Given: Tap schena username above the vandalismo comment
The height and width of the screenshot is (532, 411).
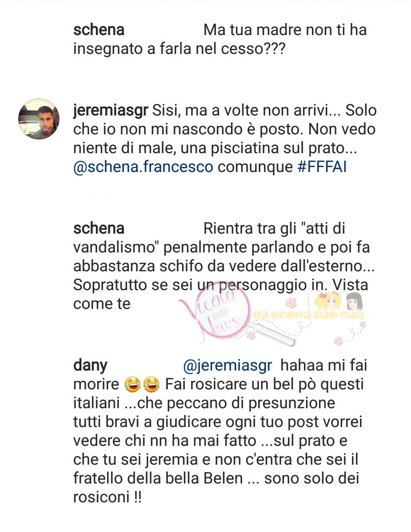Looking at the screenshot, I should point(99,228).
